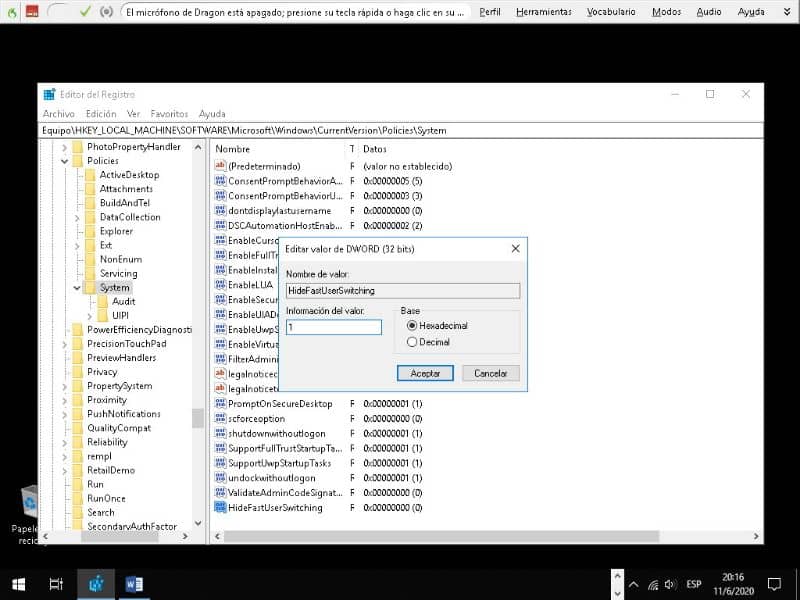Screen dimensions: 800x600
Task: Select the Decimal base radio button
Action: click(412, 342)
